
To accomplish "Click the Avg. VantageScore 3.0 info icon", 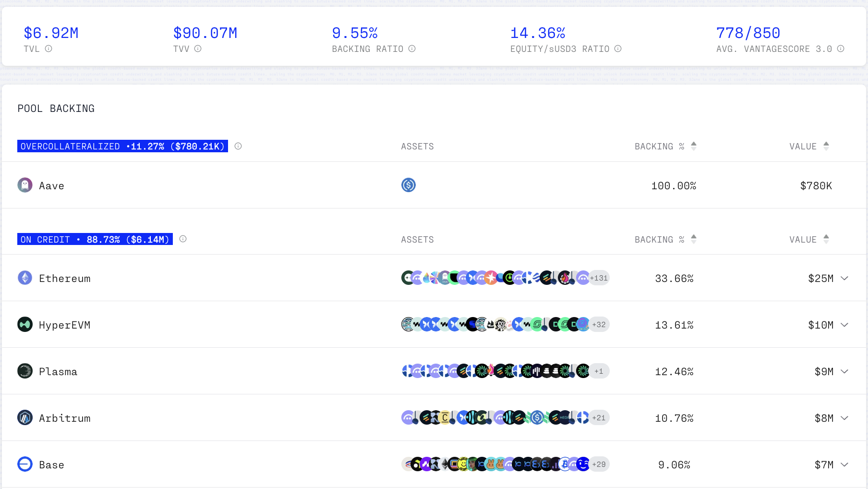I will (841, 49).
